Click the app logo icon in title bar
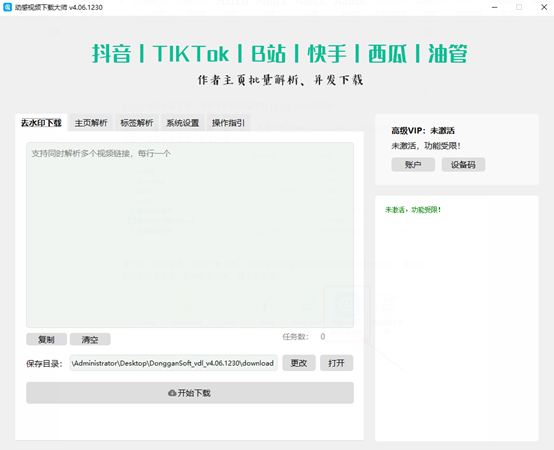The width and height of the screenshot is (554, 450). [7, 7]
